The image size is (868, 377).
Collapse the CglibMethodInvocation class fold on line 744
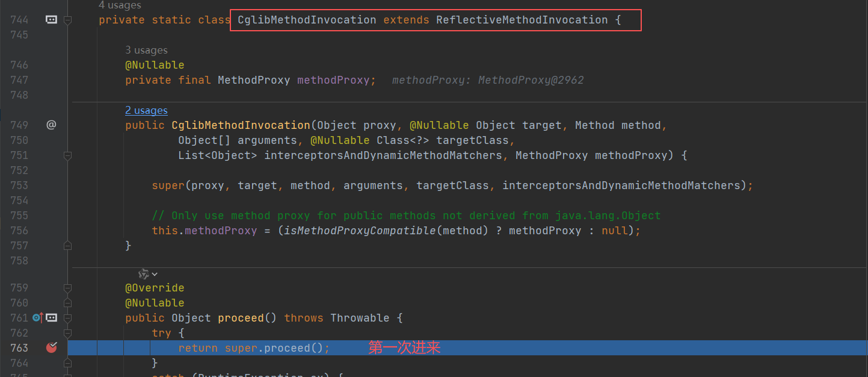pos(67,20)
